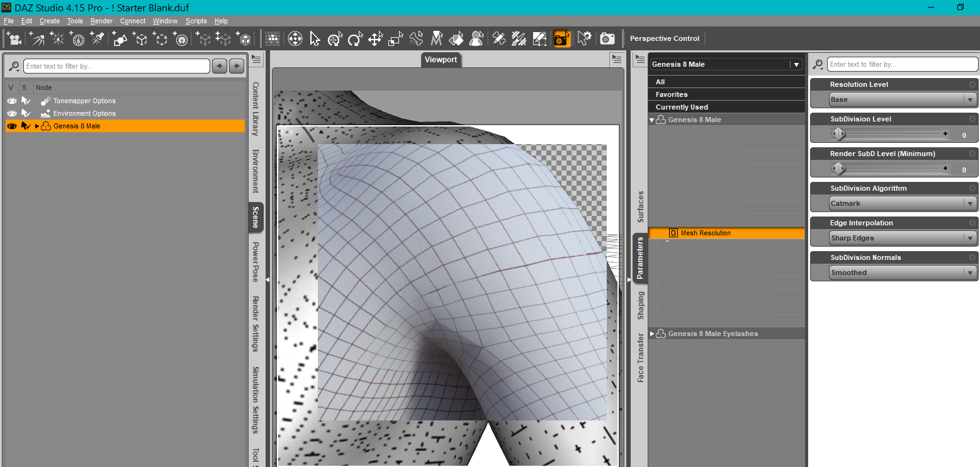
Task: Click plus on SubDivision Level slider
Action: click(945, 133)
